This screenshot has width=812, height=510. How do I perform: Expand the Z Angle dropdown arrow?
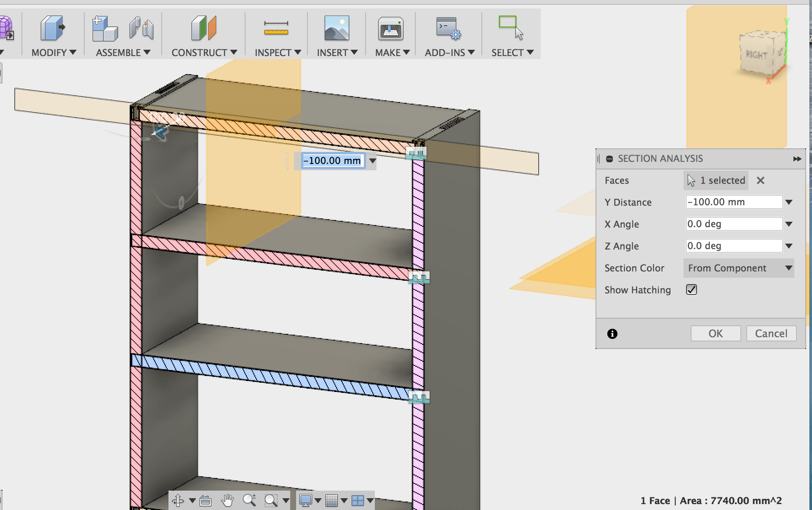[789, 246]
